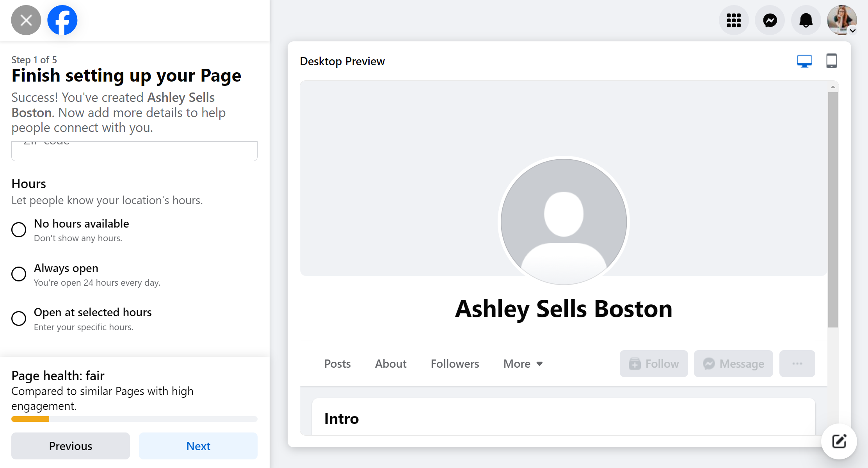The width and height of the screenshot is (868, 468).
Task: Switch to desktop preview icon
Action: 804,61
